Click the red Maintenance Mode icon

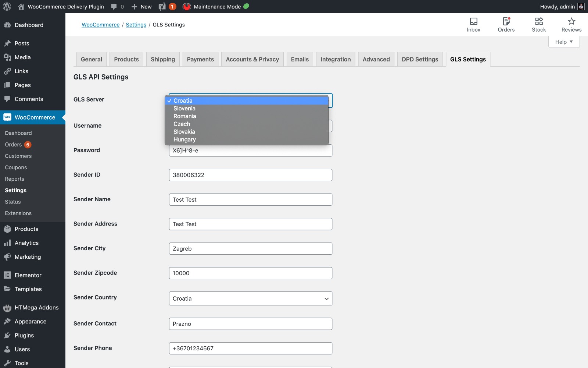pos(187,7)
